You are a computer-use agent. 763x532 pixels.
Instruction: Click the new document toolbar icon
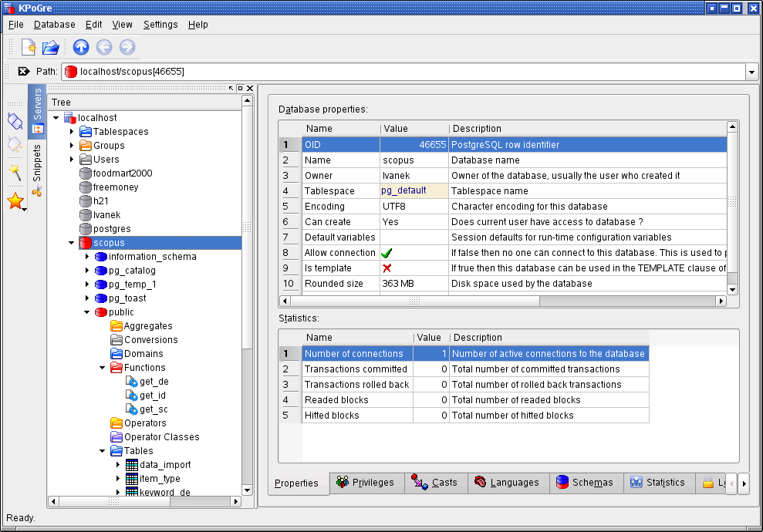[x=29, y=47]
